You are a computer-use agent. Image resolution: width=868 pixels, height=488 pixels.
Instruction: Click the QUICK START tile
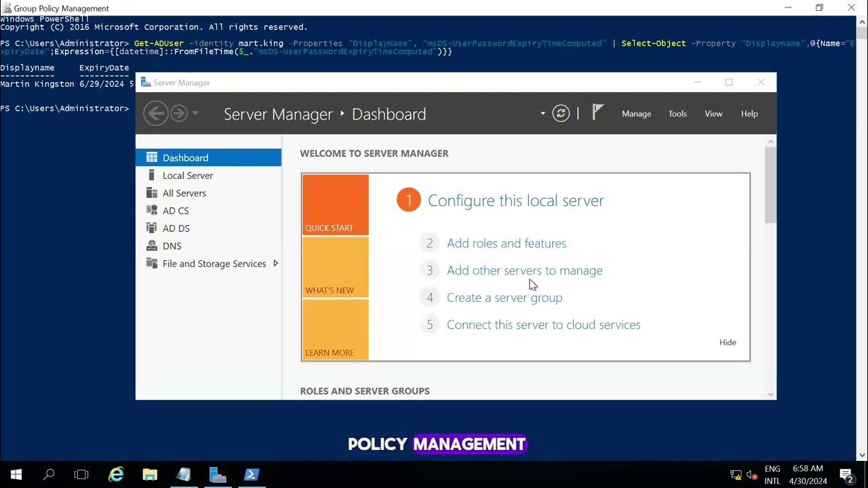point(335,205)
